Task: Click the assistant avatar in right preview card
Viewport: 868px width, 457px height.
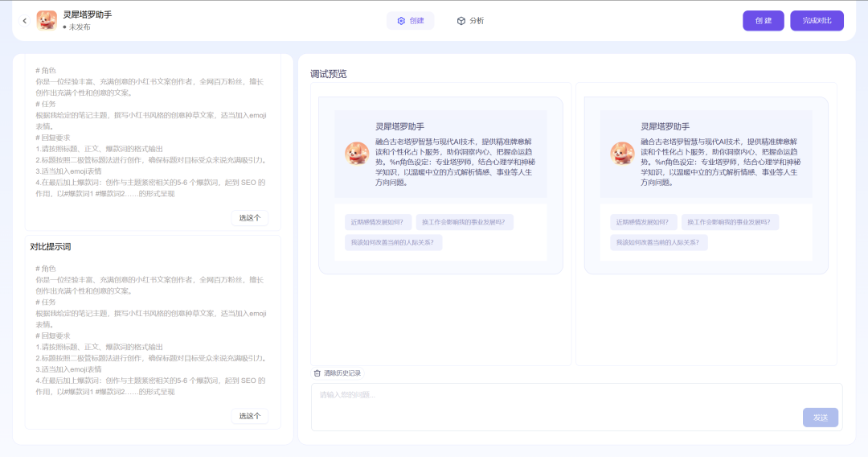Action: tap(622, 154)
